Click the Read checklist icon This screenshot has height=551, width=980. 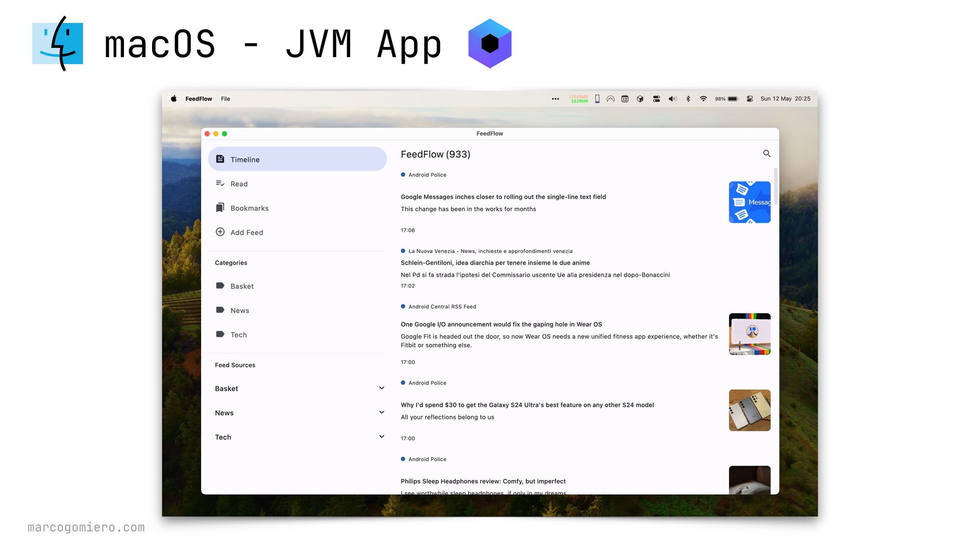[220, 184]
